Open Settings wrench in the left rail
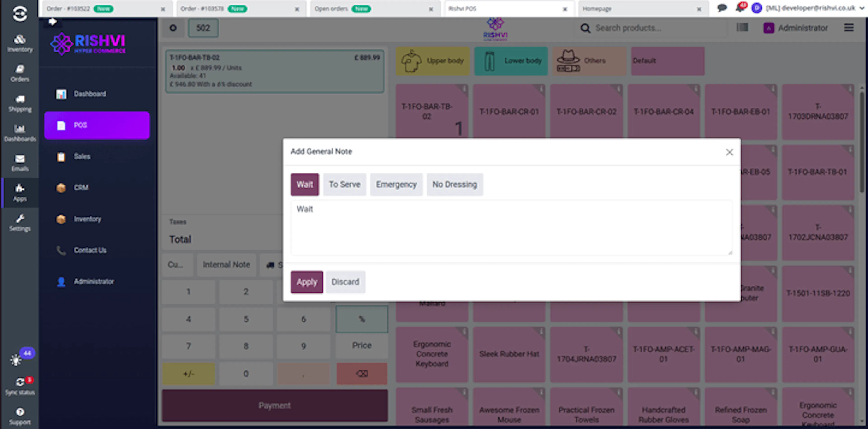Viewport: 868px width, 429px height. point(20,223)
